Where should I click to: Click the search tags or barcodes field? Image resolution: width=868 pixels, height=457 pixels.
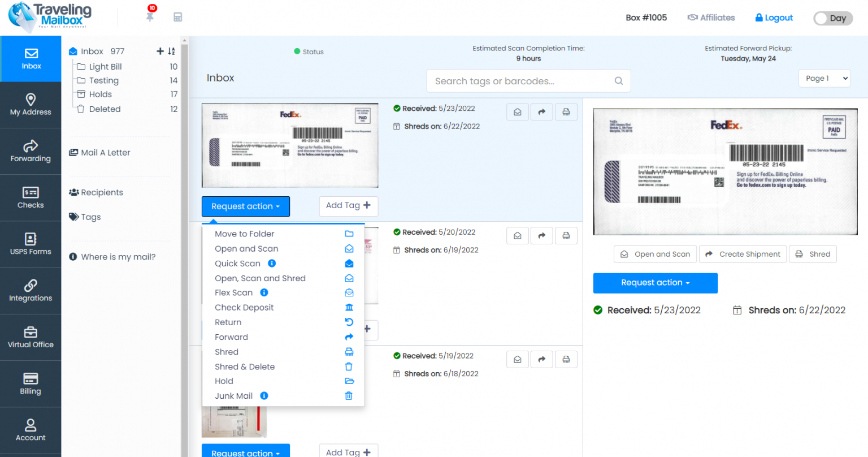click(x=528, y=81)
